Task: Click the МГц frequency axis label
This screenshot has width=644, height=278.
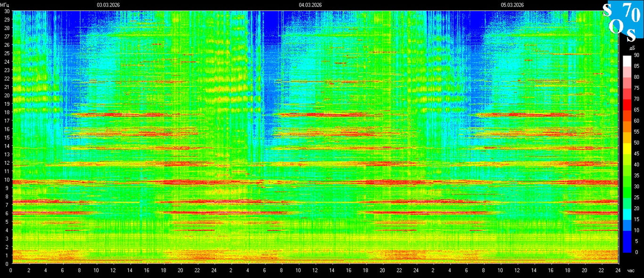Action: tap(5, 5)
